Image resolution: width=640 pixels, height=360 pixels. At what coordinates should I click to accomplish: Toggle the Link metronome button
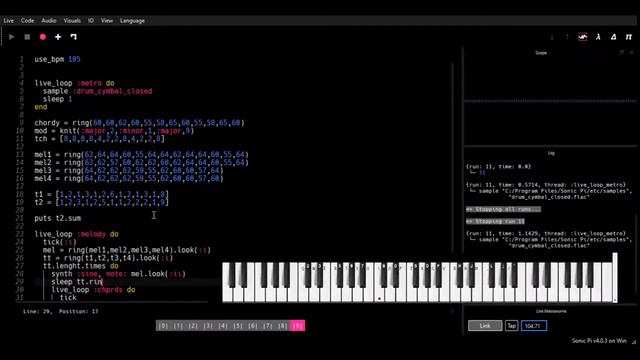point(485,326)
